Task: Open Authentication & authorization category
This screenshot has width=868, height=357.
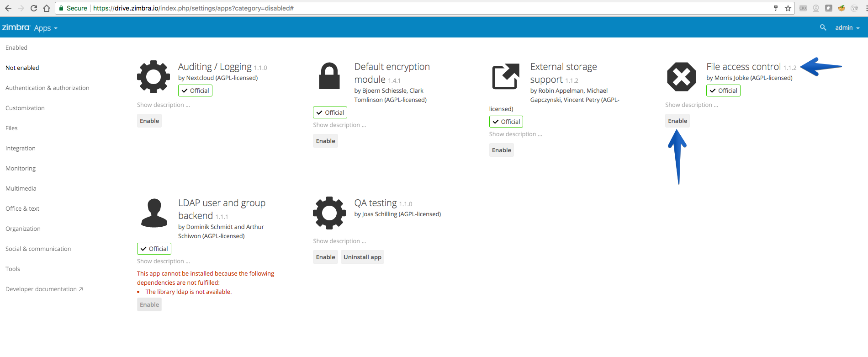Action: [48, 88]
